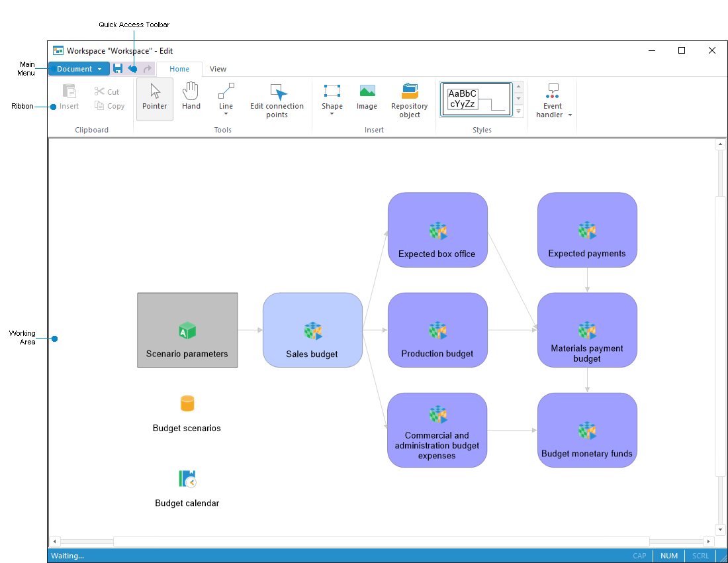Open the Document main menu dropdown
Viewport: 728px width, 563px height.
(79, 69)
